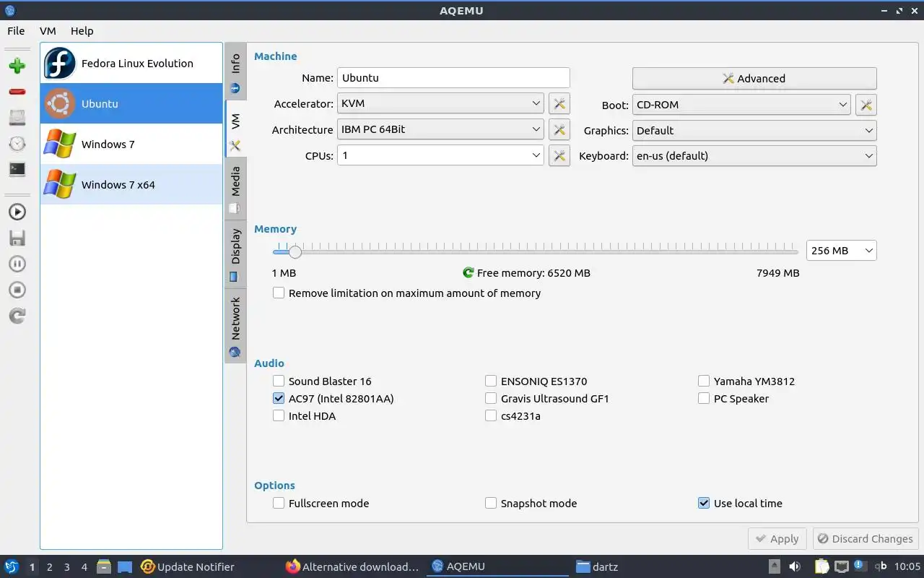
Task: Open Boot order settings tool icon
Action: point(866,105)
